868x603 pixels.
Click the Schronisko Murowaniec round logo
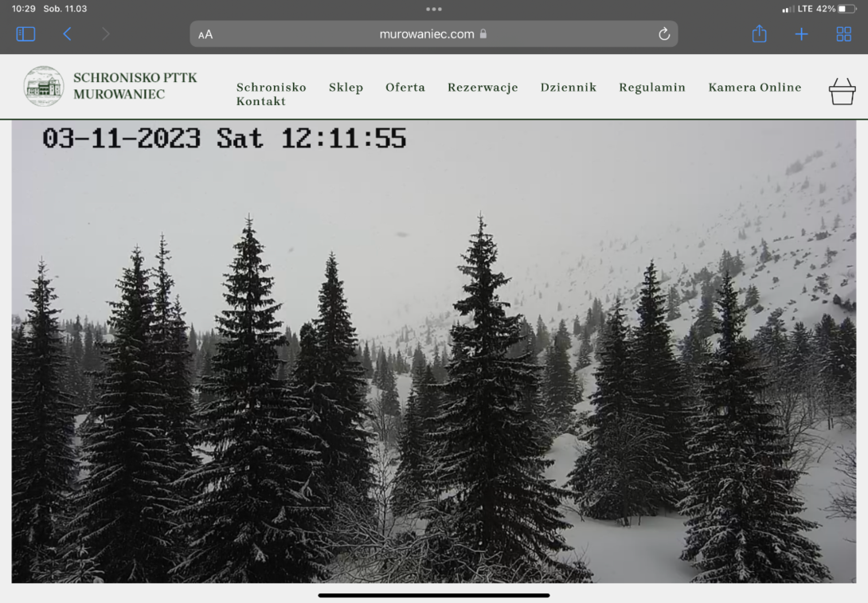point(44,86)
